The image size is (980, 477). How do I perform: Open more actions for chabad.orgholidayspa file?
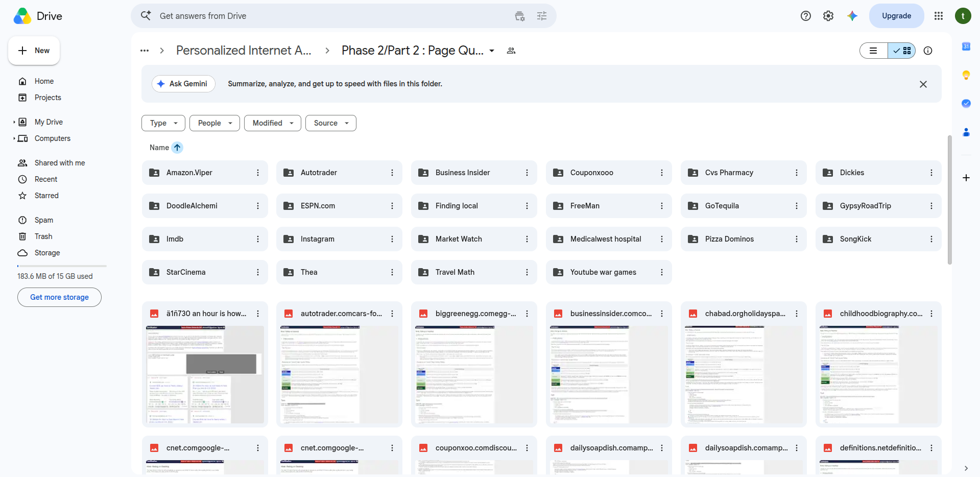(x=797, y=314)
